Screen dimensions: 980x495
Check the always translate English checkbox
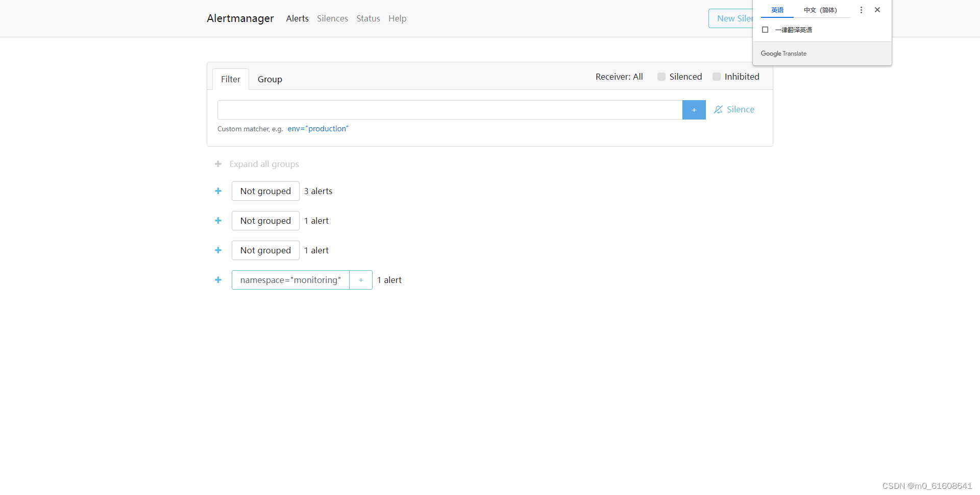pos(765,30)
